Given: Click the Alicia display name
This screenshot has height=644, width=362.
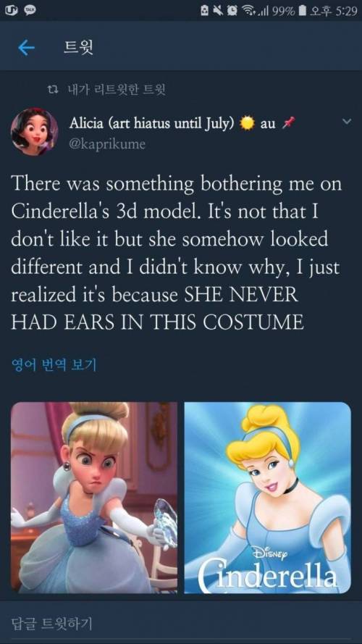Looking at the screenshot, I should point(152,123).
